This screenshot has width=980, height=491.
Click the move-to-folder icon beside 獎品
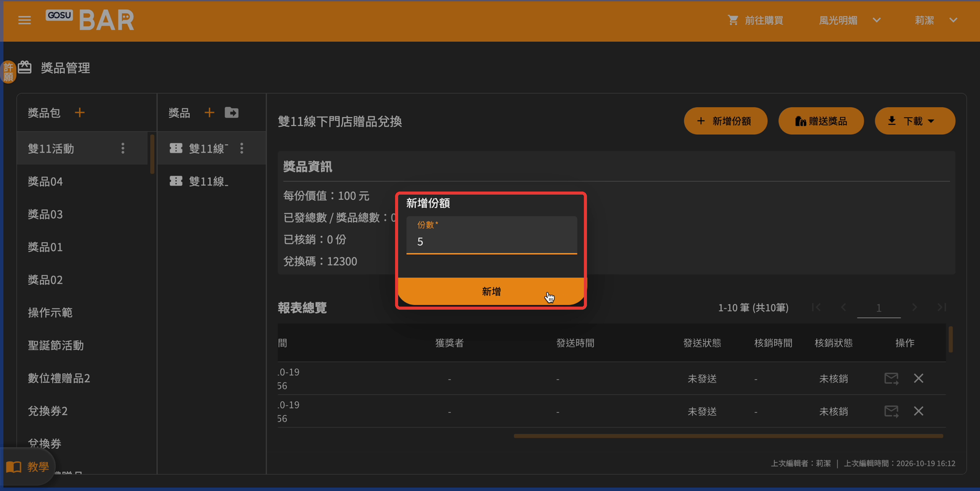click(x=232, y=113)
